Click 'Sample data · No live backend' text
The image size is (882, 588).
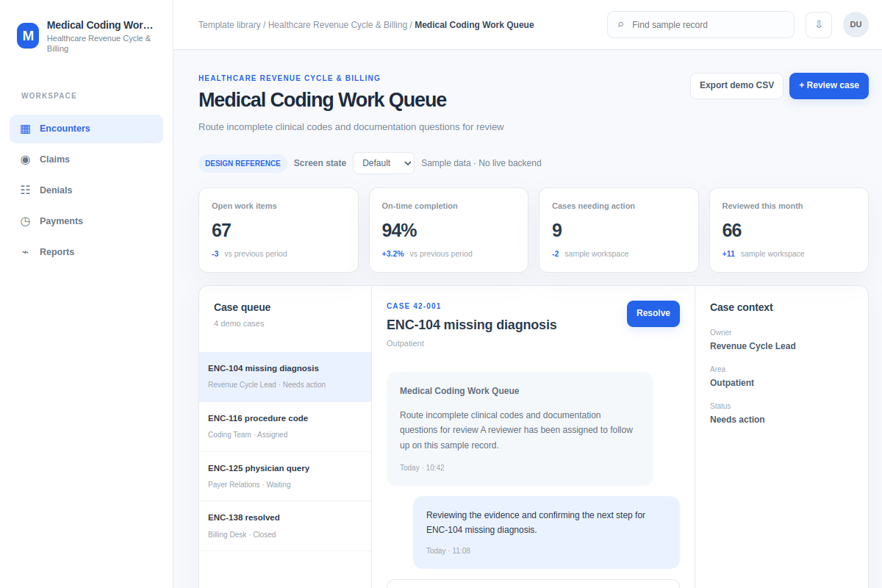coord(481,163)
